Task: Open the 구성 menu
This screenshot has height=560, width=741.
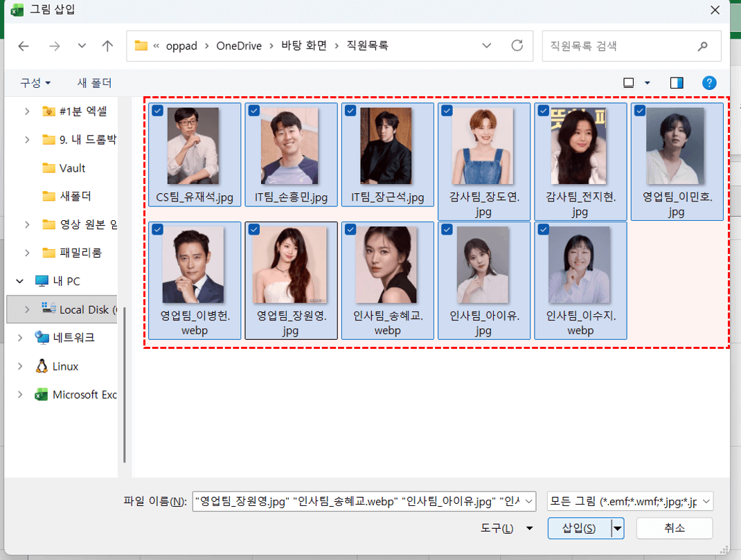Action: (x=35, y=83)
